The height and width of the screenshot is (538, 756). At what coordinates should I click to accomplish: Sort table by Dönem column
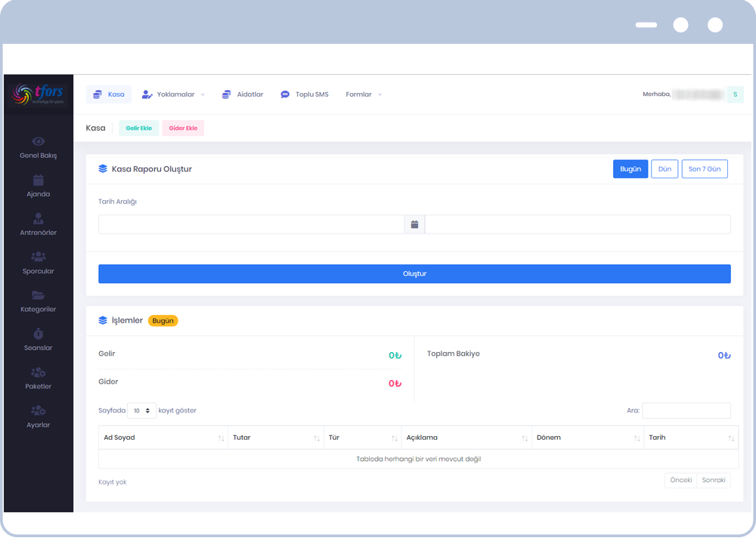click(x=587, y=438)
